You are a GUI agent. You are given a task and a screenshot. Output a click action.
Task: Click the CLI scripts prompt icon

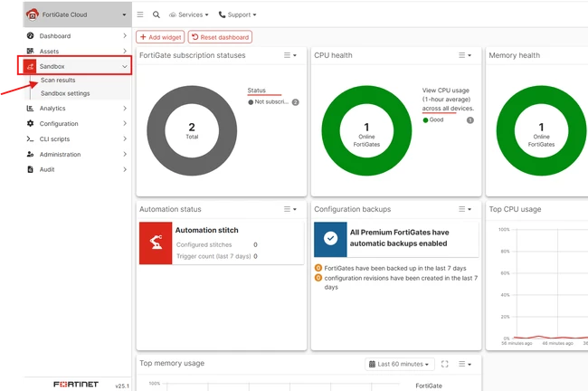tap(31, 138)
